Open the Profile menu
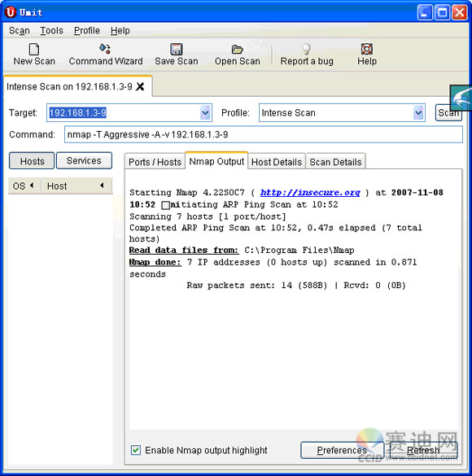The height and width of the screenshot is (476, 472). coord(87,30)
